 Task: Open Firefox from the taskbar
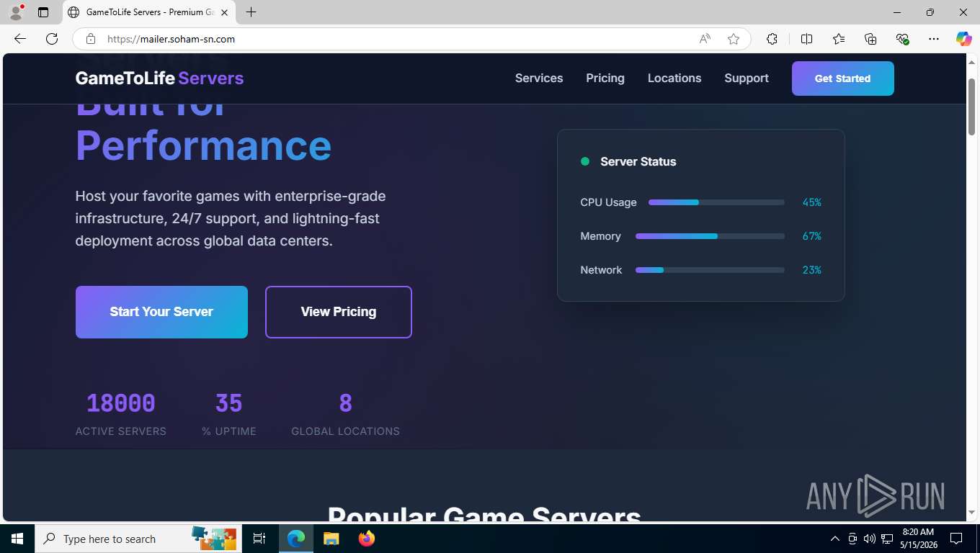tap(366, 539)
